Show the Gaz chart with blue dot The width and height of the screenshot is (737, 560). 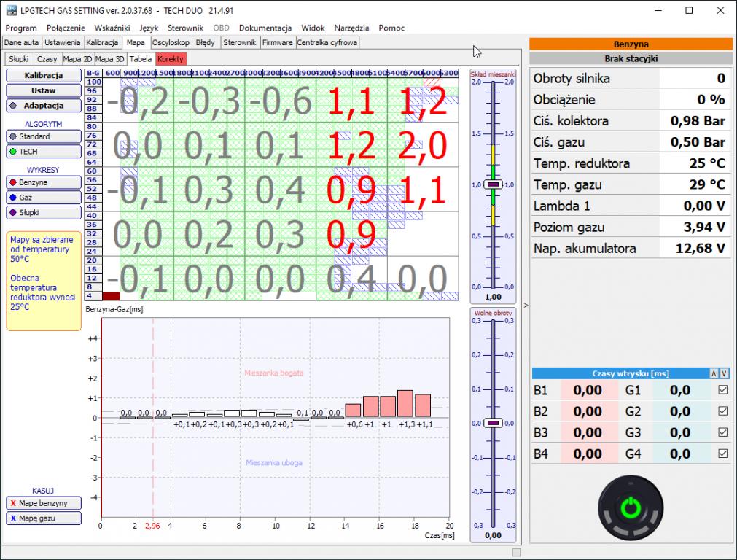point(44,198)
